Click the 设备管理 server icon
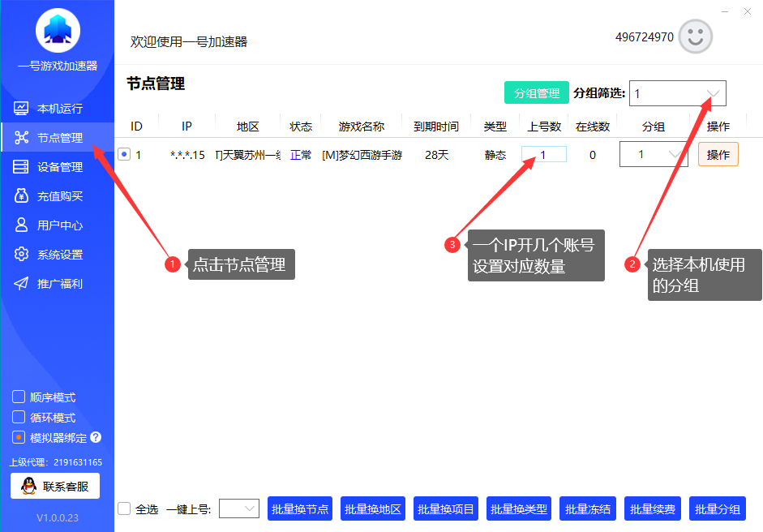763x532 pixels. (x=21, y=167)
